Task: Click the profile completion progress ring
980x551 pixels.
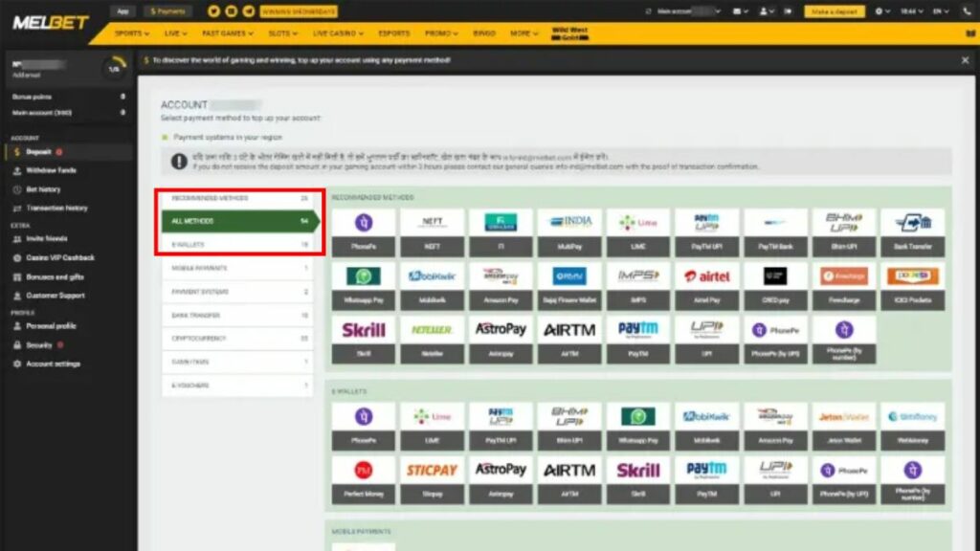Action: coord(115,68)
